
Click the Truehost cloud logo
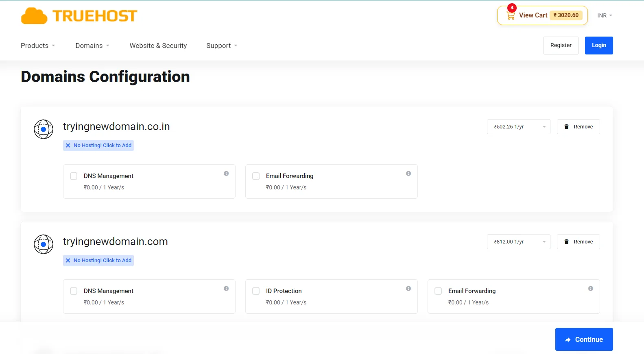(x=34, y=16)
